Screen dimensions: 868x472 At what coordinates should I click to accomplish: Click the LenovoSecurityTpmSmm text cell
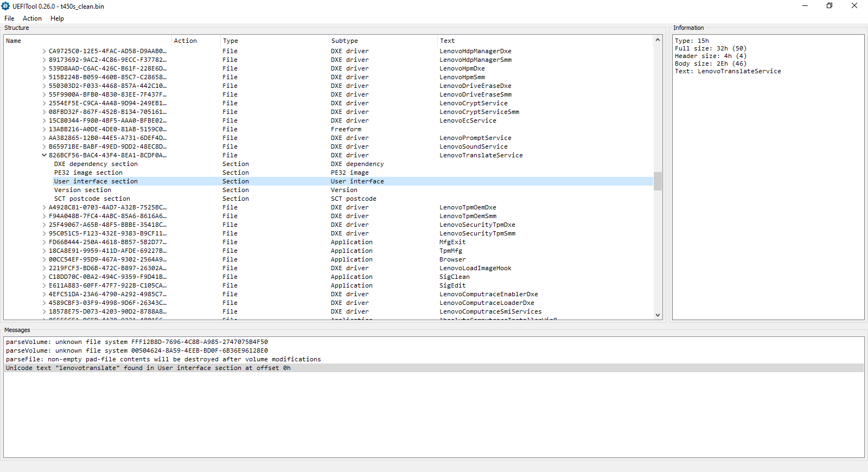coord(477,233)
